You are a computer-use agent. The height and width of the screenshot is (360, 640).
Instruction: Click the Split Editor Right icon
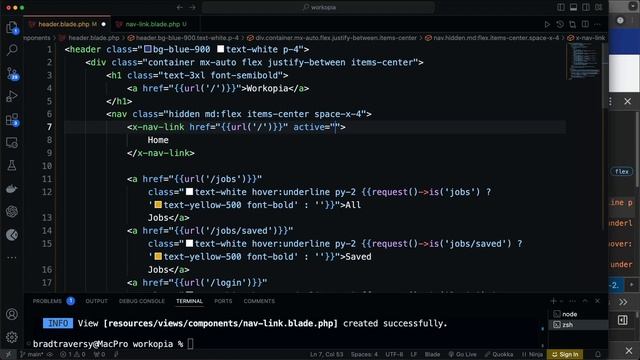pos(585,24)
